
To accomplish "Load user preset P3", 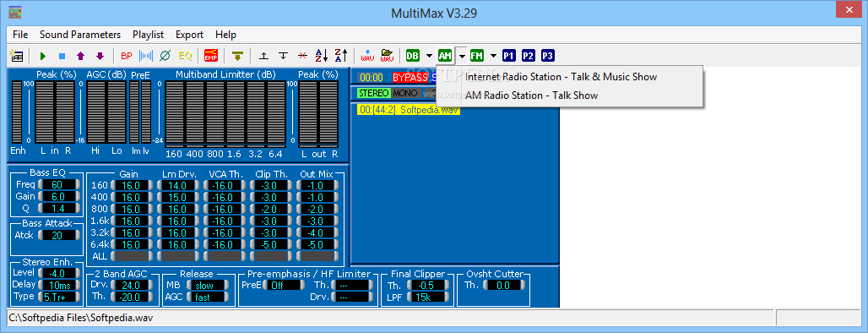I will click(x=547, y=56).
